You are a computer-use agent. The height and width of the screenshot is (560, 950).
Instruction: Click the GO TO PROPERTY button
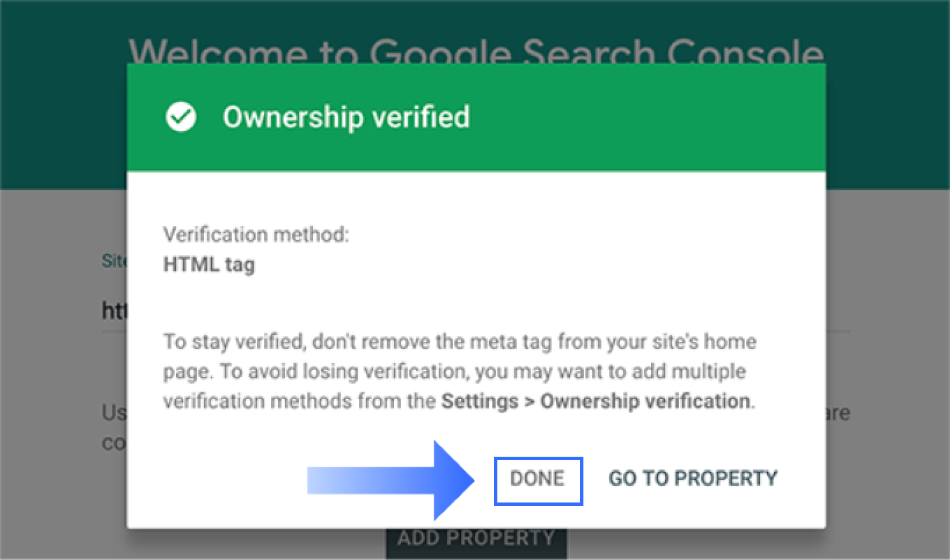(693, 478)
